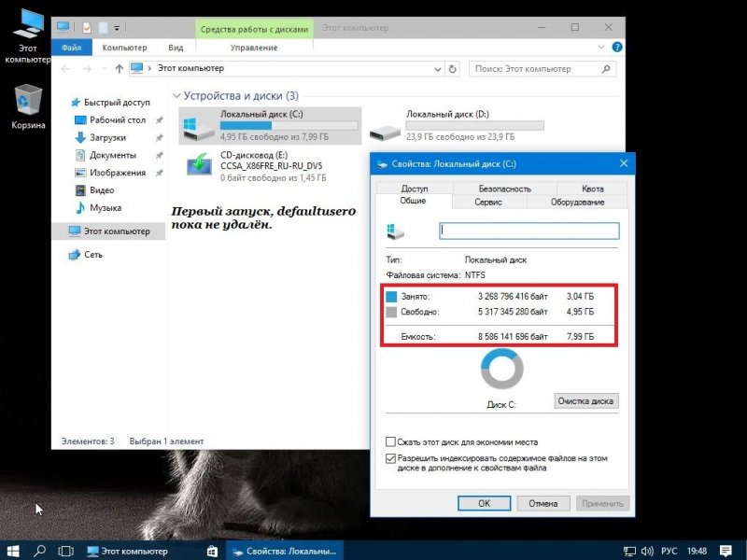
Task: Open the Windows Start menu
Action: pos(13,551)
